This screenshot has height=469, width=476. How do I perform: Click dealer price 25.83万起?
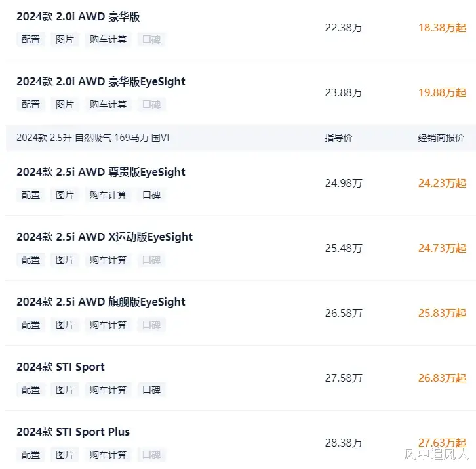pyautogui.click(x=442, y=313)
